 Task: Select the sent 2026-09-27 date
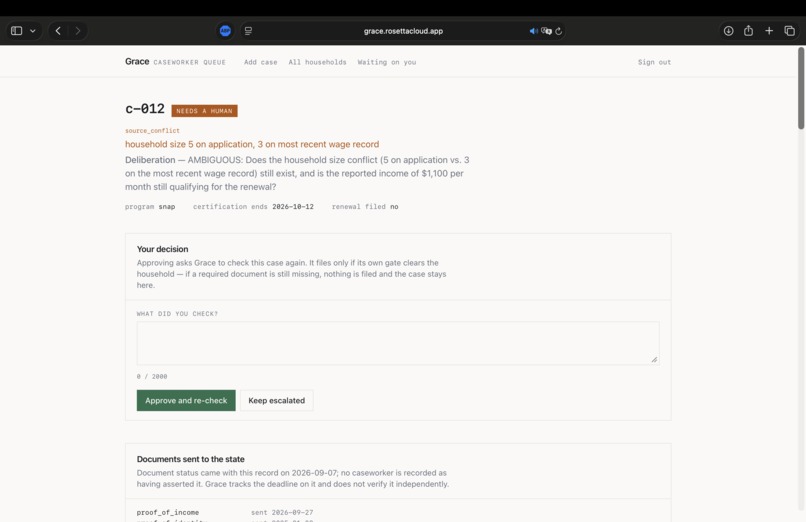tap(282, 512)
